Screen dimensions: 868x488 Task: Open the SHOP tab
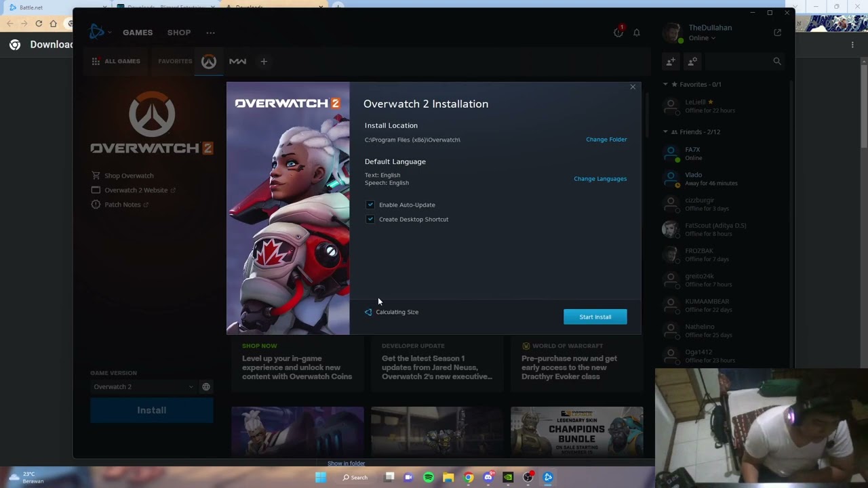point(179,33)
